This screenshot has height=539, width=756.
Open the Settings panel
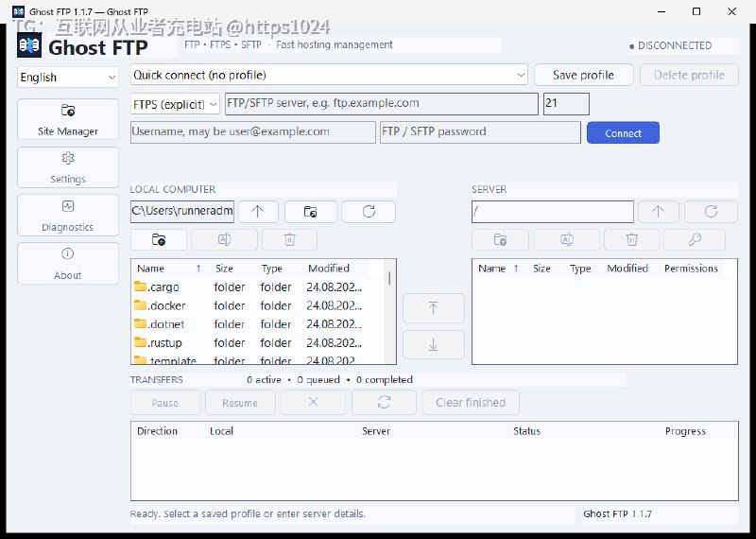tap(68, 167)
